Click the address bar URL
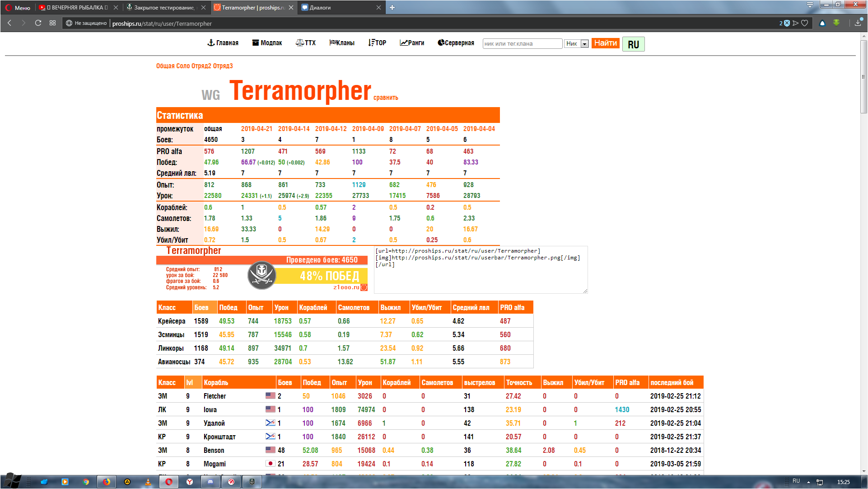Viewport: 868px width, 489px height. point(162,24)
